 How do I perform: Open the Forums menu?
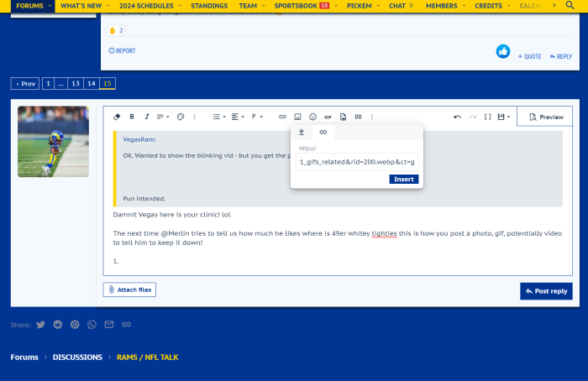(29, 6)
